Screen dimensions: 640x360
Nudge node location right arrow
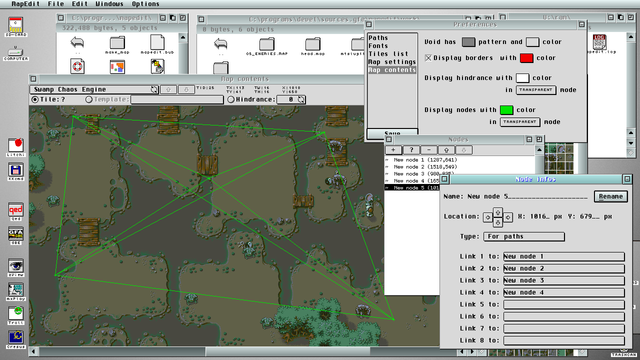pos(508,217)
